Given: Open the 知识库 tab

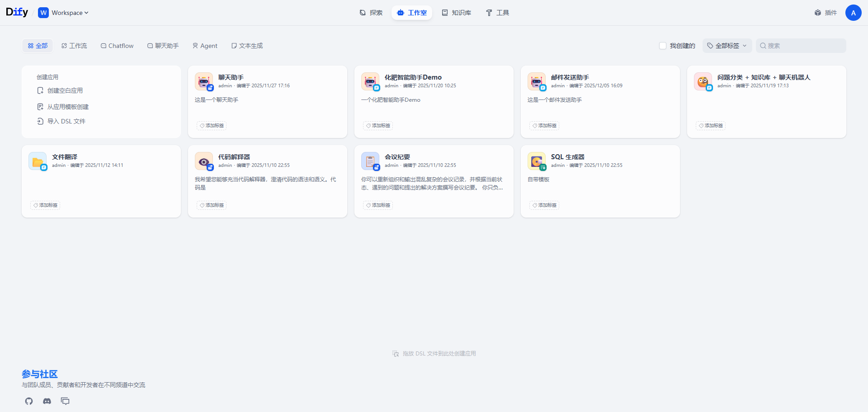Looking at the screenshot, I should (456, 13).
